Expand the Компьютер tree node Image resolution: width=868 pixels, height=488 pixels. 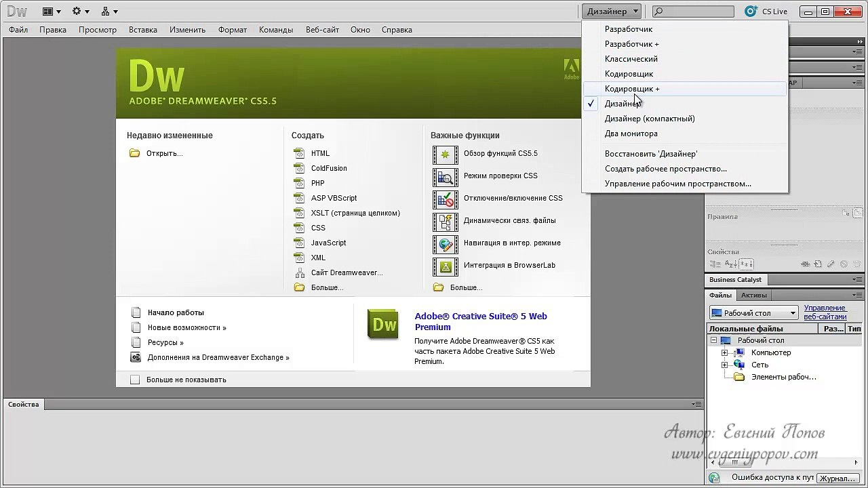724,352
